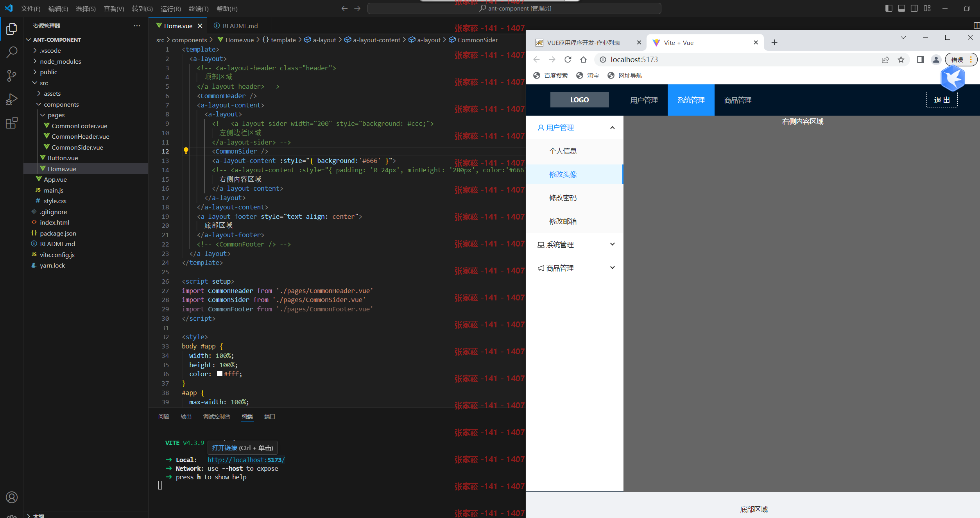Open the Search view in the activity bar
This screenshot has width=980, height=518.
click(12, 52)
